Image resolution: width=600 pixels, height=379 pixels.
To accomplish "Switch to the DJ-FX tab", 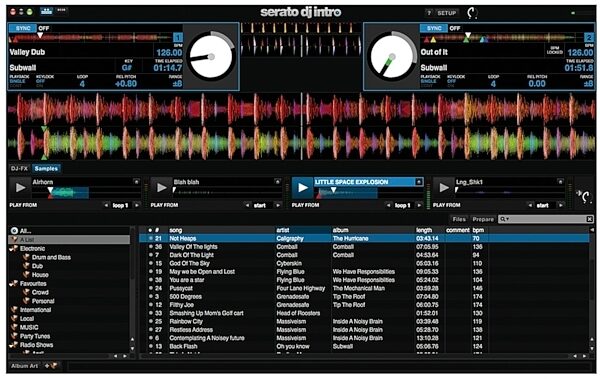I will [x=19, y=168].
